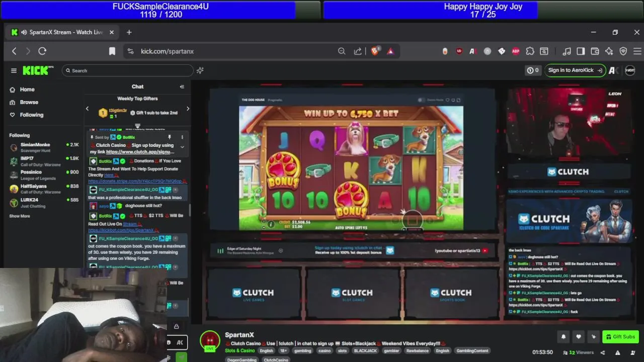Image resolution: width=644 pixels, height=362 pixels.
Task: Open the round profile avatar at top right
Action: (x=630, y=70)
